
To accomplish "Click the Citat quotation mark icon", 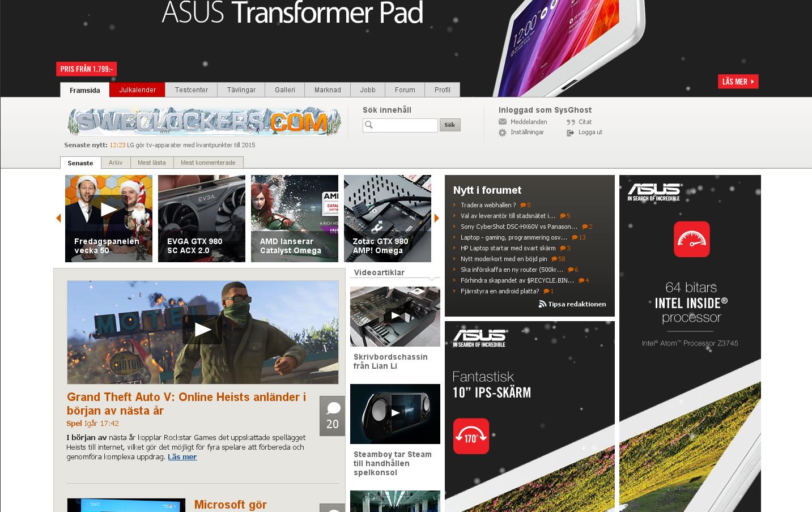I will (571, 122).
